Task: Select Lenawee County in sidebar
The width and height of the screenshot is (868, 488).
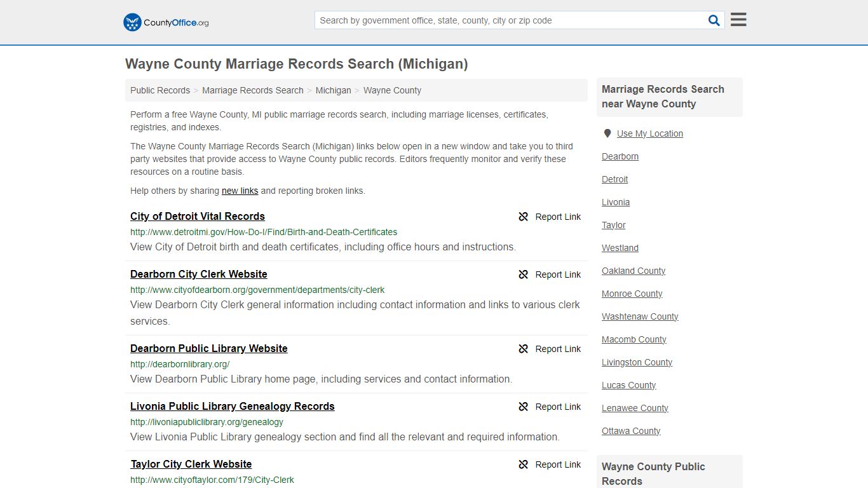Action: click(635, 408)
